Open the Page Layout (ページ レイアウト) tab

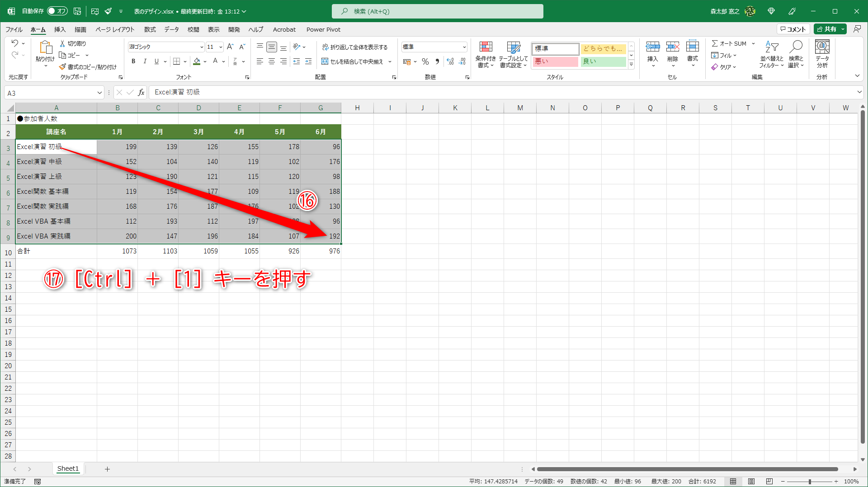point(115,29)
